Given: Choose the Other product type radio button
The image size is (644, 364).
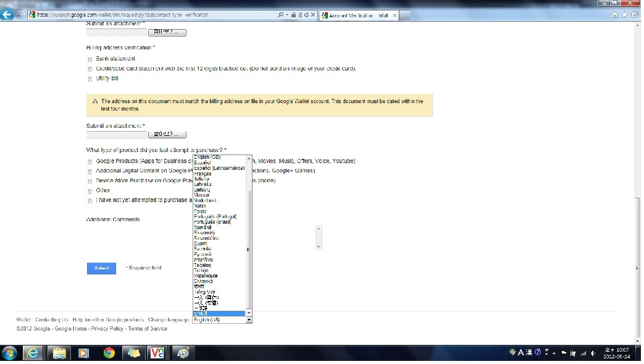Looking at the screenshot, I should (x=90, y=191).
